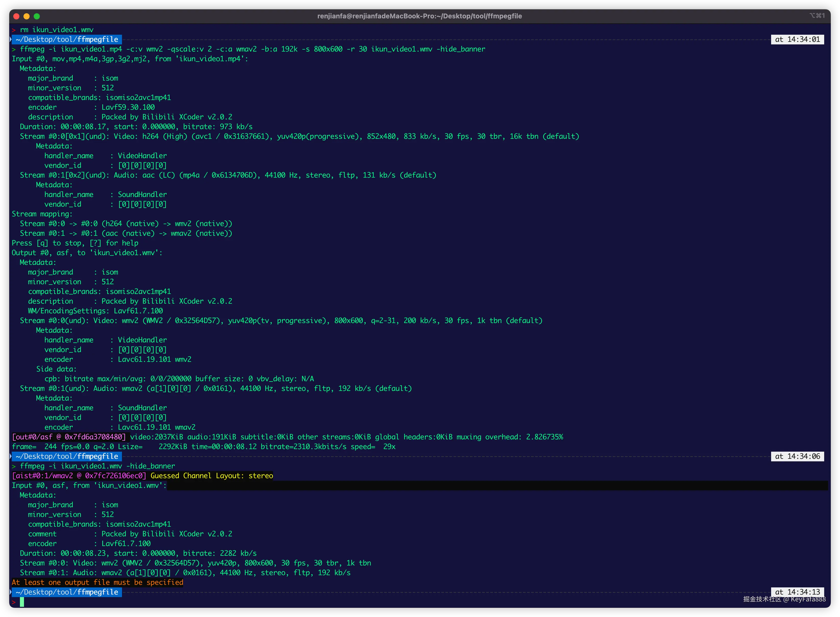
Task: Click the 'Stream mapping:' heading line
Action: [x=42, y=214]
